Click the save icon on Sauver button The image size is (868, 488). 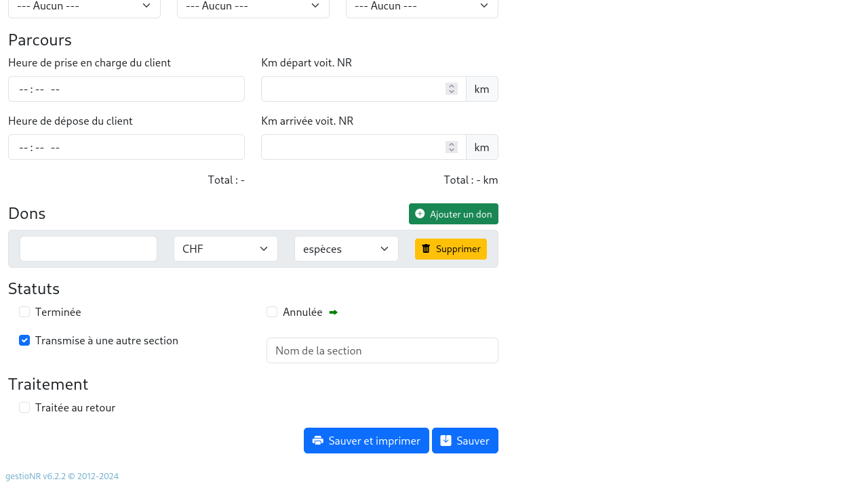pos(446,441)
